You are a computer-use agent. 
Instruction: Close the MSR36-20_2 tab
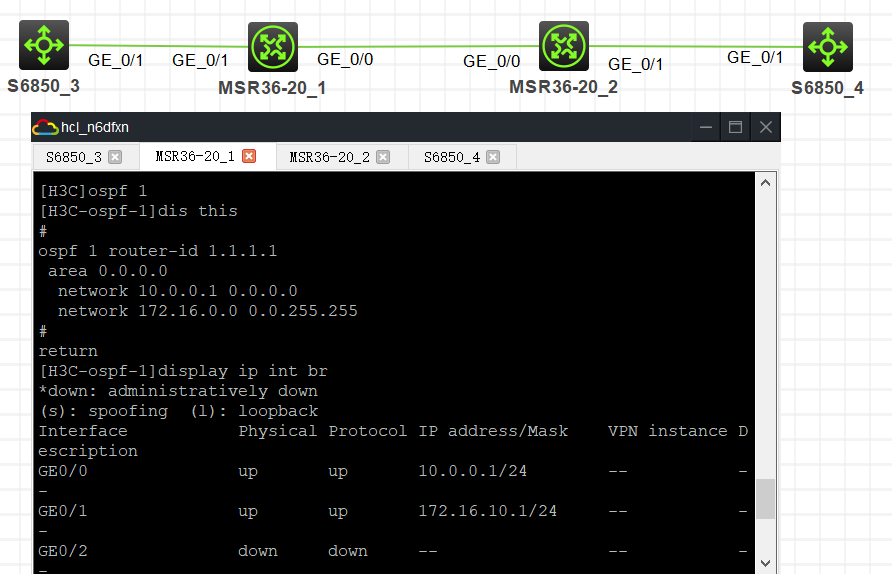pos(383,157)
